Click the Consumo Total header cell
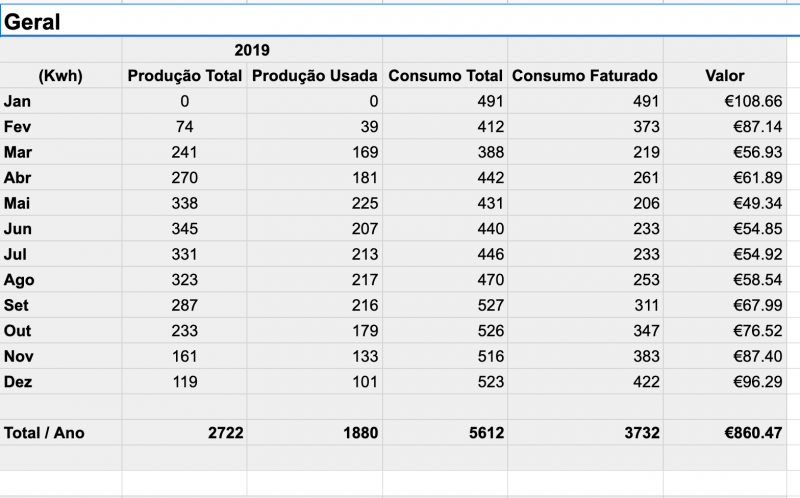 (445, 76)
